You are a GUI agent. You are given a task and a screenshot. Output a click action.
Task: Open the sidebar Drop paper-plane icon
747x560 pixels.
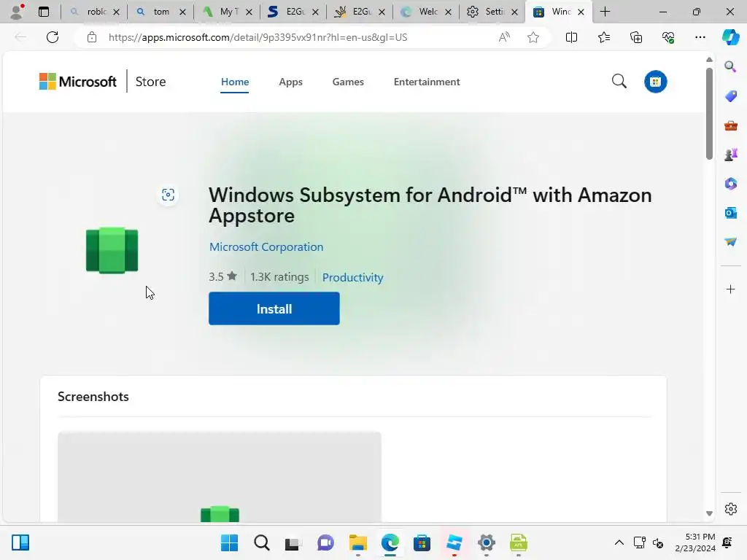point(730,242)
